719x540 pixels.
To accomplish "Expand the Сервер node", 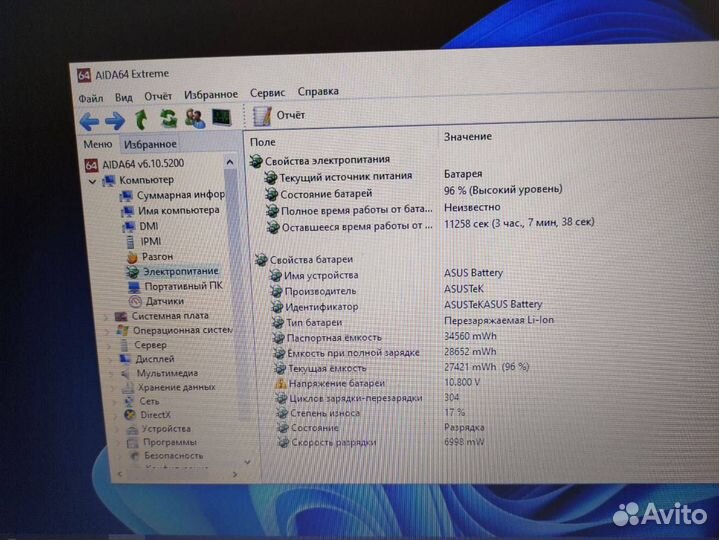I will (x=110, y=346).
